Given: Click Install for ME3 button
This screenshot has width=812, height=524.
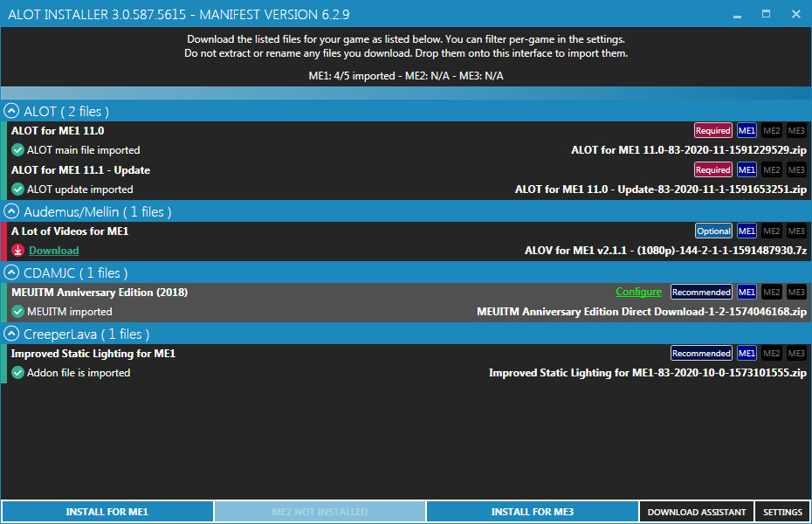Looking at the screenshot, I should click(x=533, y=512).
